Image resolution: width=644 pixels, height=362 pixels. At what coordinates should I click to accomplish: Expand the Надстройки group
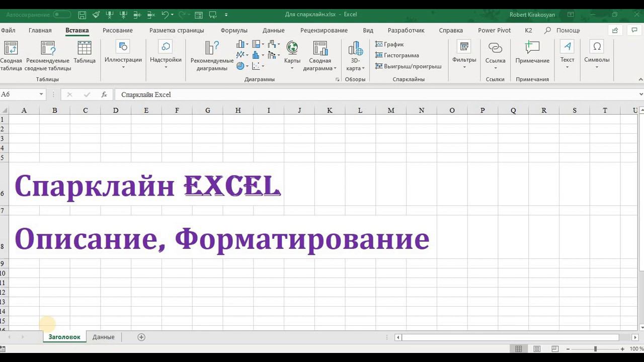pos(166,55)
